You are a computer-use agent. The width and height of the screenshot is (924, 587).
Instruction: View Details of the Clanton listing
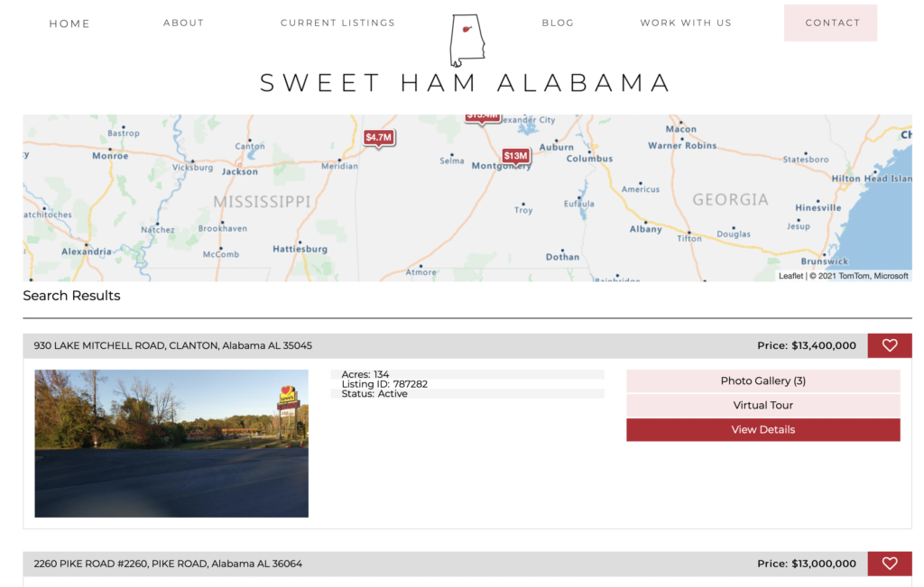[x=763, y=430]
